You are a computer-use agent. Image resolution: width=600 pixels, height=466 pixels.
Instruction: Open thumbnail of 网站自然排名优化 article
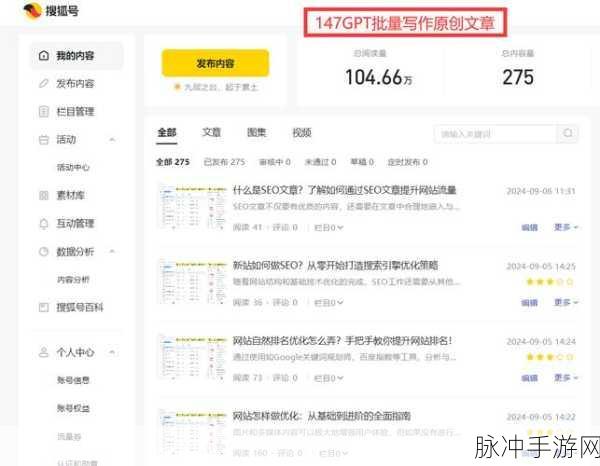click(192, 357)
